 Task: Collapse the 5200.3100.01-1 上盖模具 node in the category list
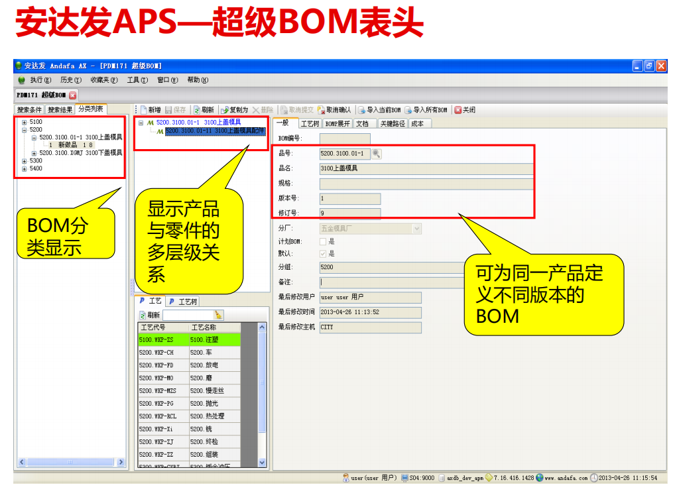click(x=34, y=138)
